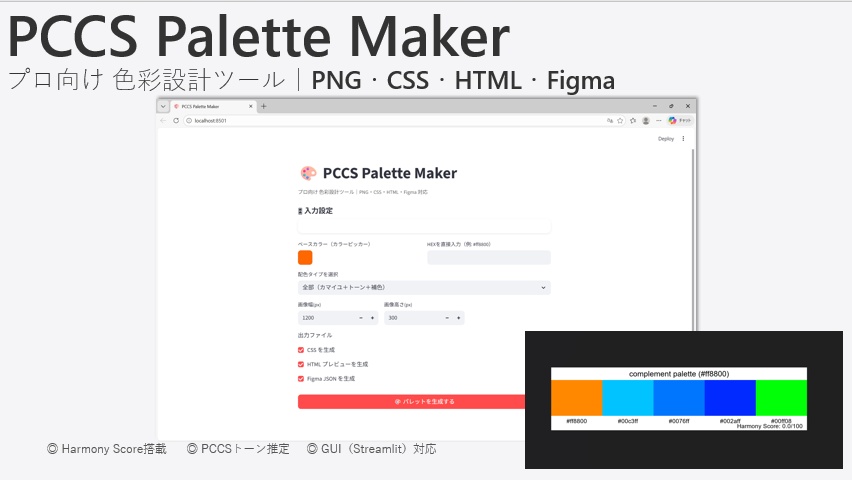The height and width of the screenshot is (480, 852).
Task: Open a new browser tab with plus
Action: [264, 107]
